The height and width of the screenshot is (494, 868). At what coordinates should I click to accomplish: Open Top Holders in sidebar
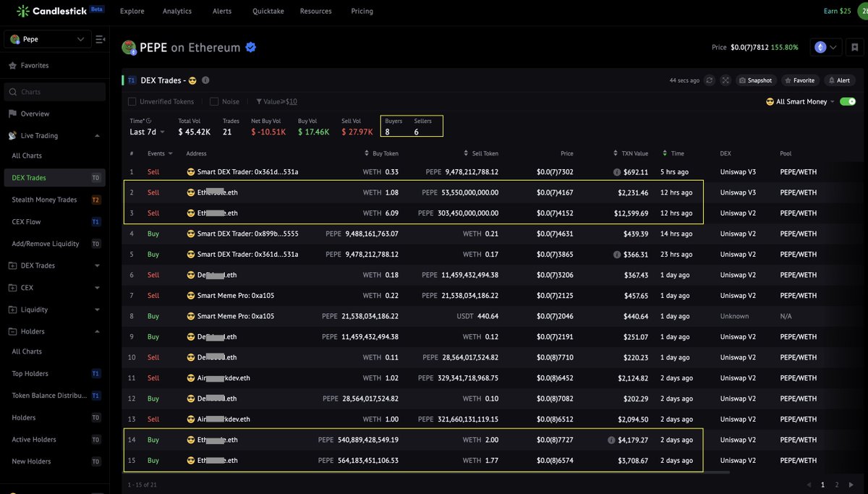pyautogui.click(x=30, y=374)
